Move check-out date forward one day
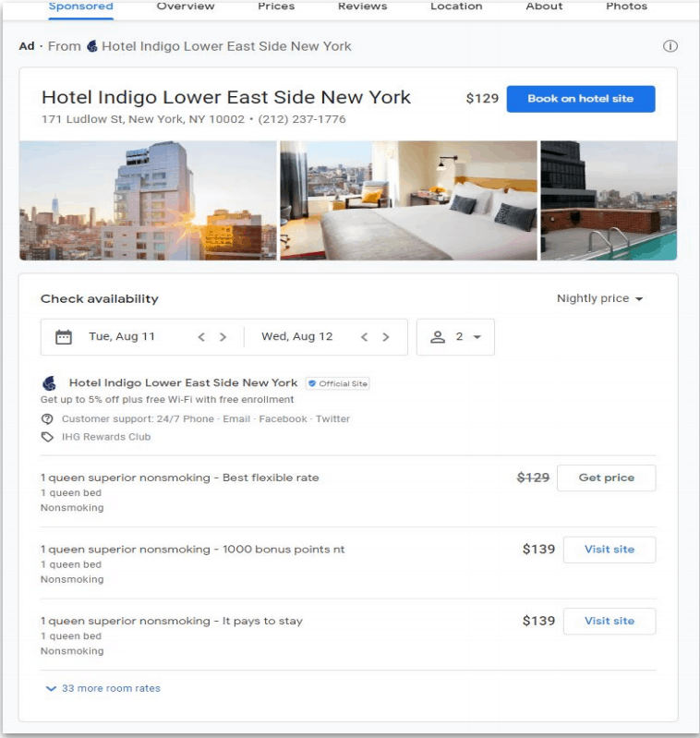The image size is (700, 738). click(x=386, y=337)
